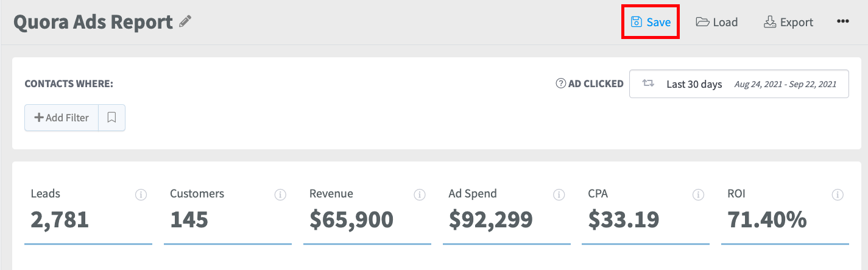
Task: Click the date range swap arrows icon
Action: coord(649,83)
